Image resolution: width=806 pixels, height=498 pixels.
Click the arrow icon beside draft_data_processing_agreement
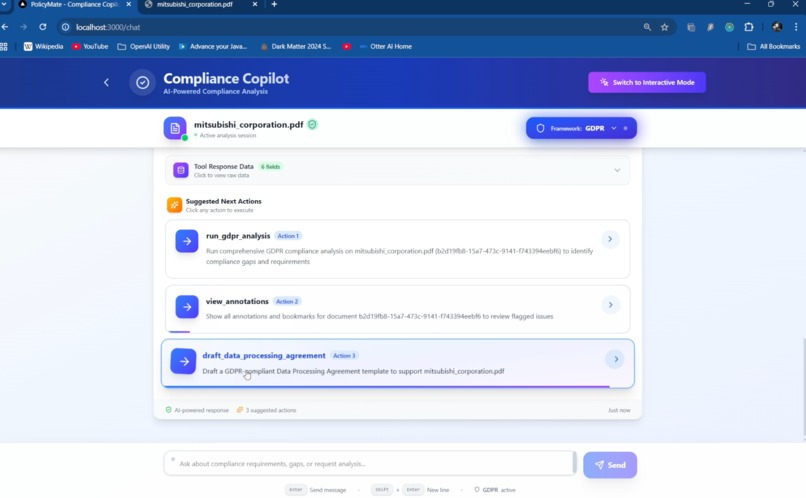click(183, 361)
